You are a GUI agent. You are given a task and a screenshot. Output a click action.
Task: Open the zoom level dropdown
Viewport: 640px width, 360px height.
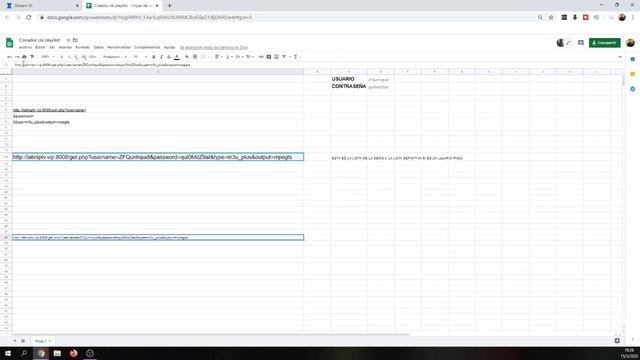(x=47, y=57)
